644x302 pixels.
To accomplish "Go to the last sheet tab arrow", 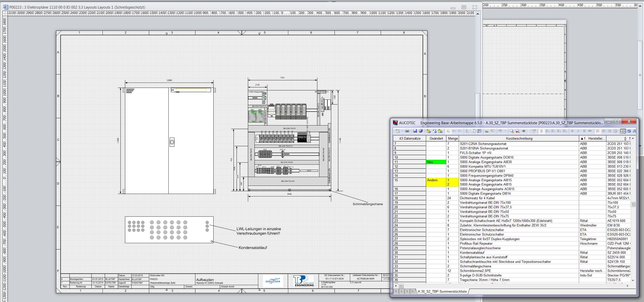I will tap(413, 291).
